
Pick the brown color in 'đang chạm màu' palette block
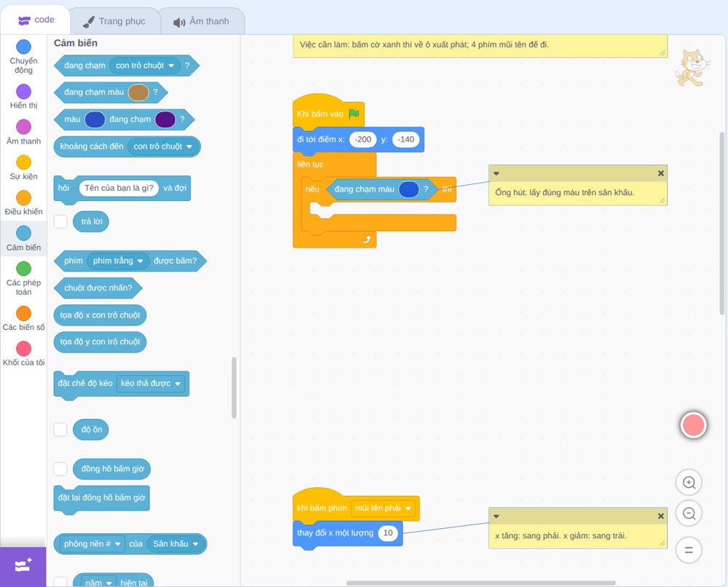(138, 92)
